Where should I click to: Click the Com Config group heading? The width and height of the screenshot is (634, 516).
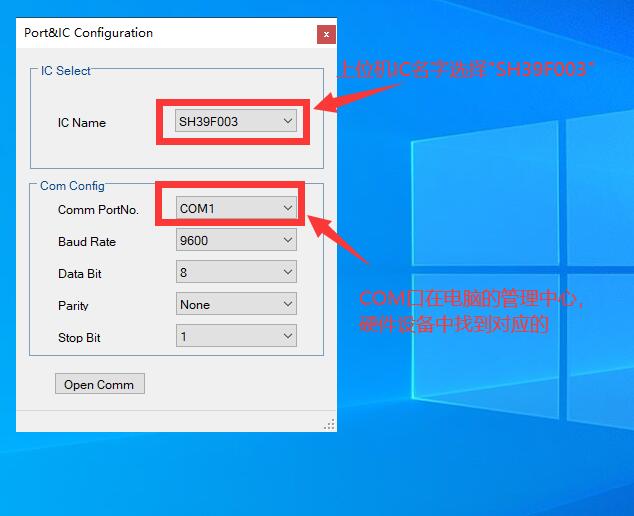72,186
